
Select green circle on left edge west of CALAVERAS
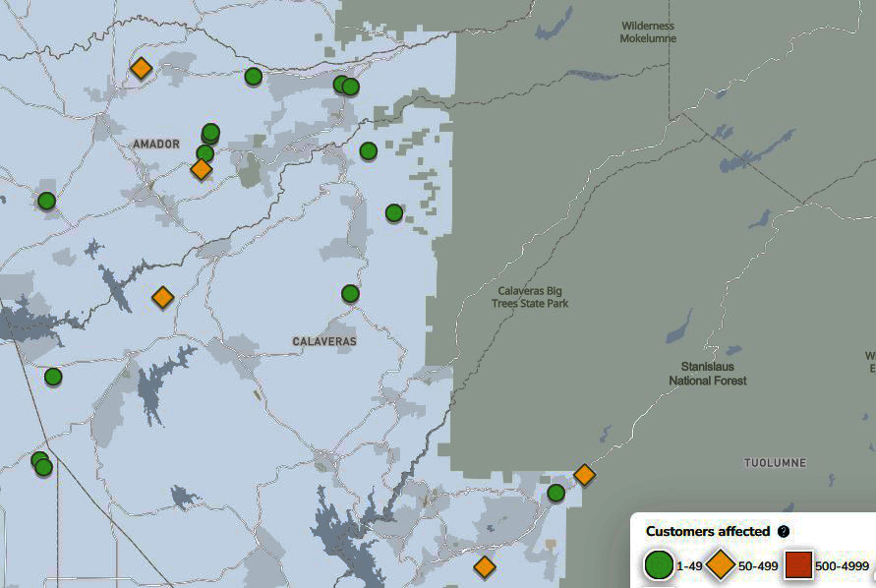[x=53, y=377]
